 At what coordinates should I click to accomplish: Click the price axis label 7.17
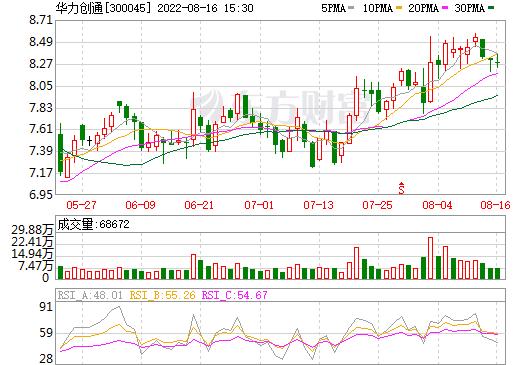[41, 173]
